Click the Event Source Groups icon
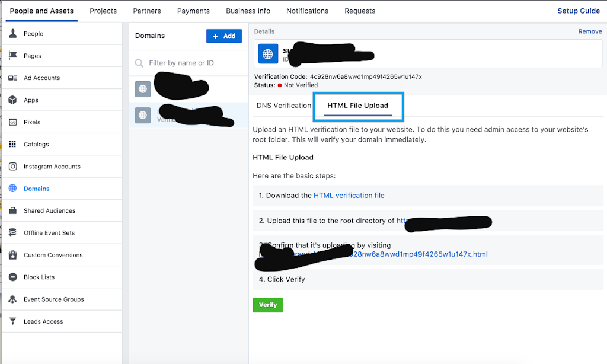607x364 pixels. [x=13, y=299]
